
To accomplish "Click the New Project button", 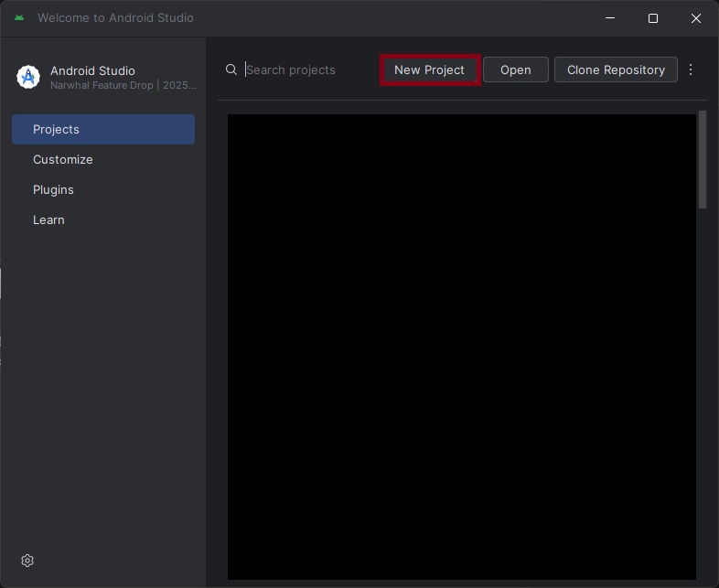I will click(430, 69).
